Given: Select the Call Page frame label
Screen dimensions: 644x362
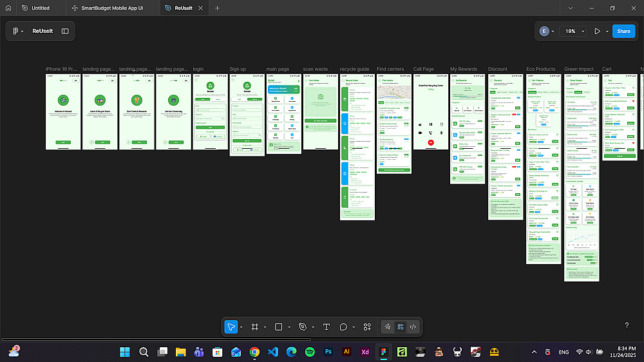Looking at the screenshot, I should tap(424, 69).
